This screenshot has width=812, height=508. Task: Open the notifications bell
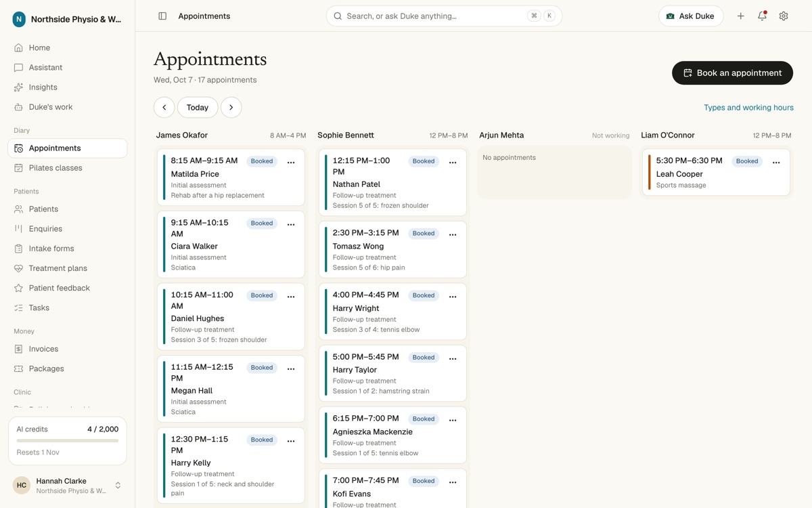[x=762, y=16]
